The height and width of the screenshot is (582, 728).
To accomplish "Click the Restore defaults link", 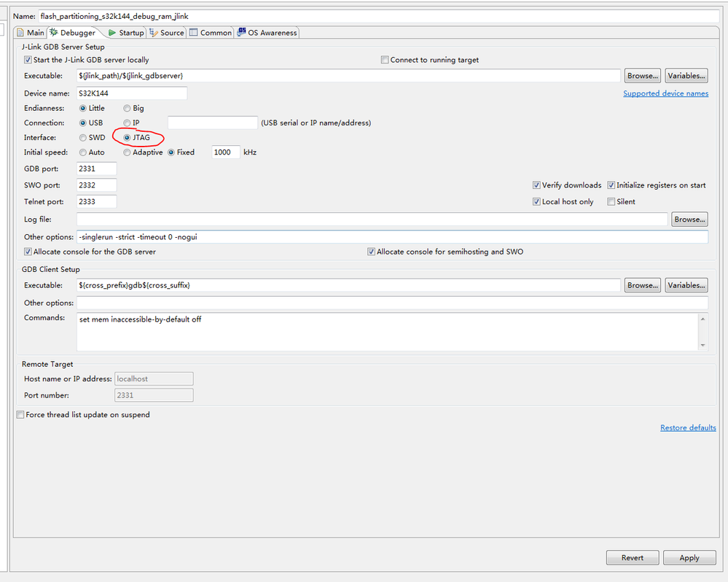I will click(688, 427).
